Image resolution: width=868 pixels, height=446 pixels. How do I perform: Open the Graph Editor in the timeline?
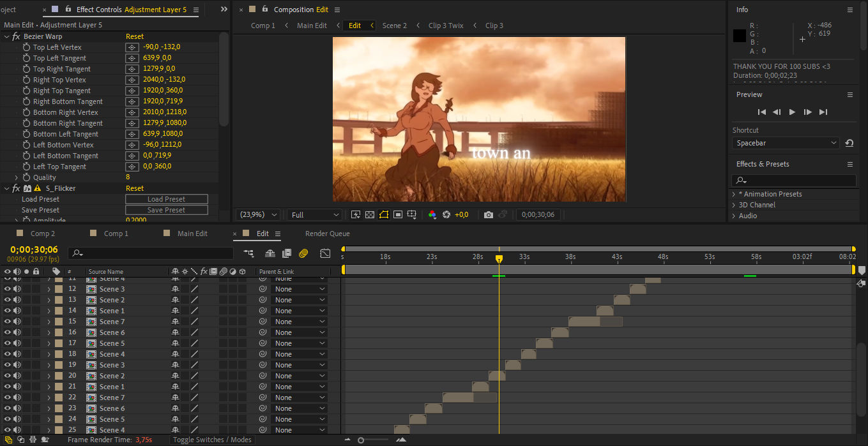(x=325, y=253)
